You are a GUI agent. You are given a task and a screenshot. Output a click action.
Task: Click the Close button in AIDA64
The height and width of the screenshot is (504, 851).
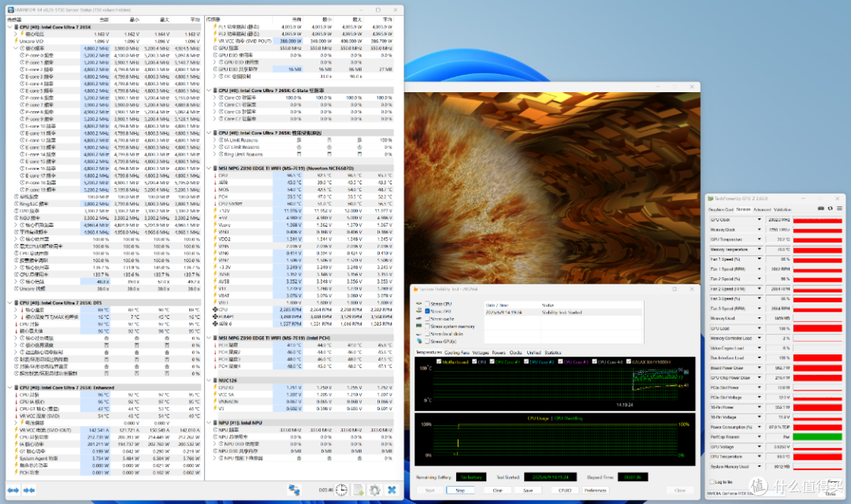pyautogui.click(x=680, y=490)
